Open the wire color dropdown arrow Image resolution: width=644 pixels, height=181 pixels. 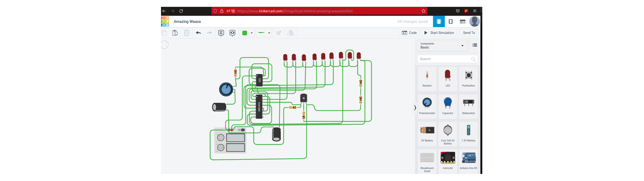pos(252,33)
